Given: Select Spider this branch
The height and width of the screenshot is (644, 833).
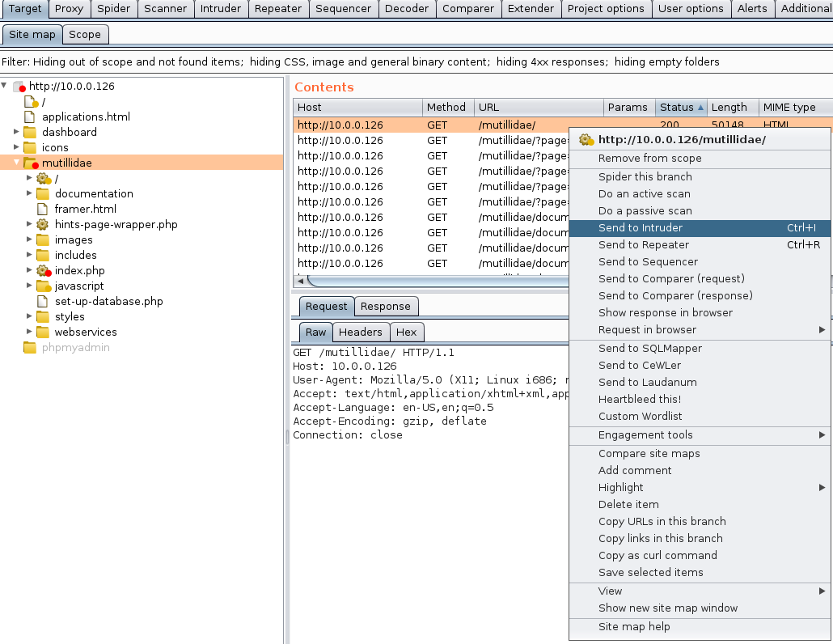Looking at the screenshot, I should 700,177.
